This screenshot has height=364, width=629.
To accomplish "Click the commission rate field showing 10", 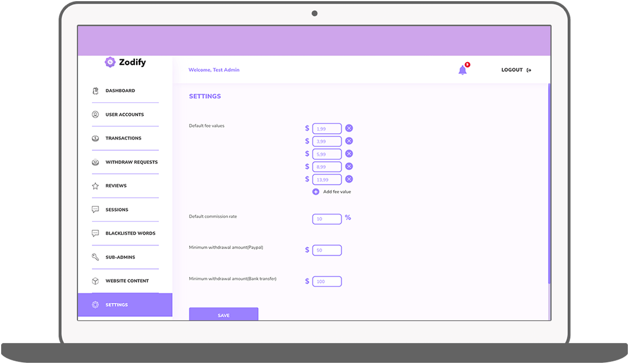I will (327, 219).
